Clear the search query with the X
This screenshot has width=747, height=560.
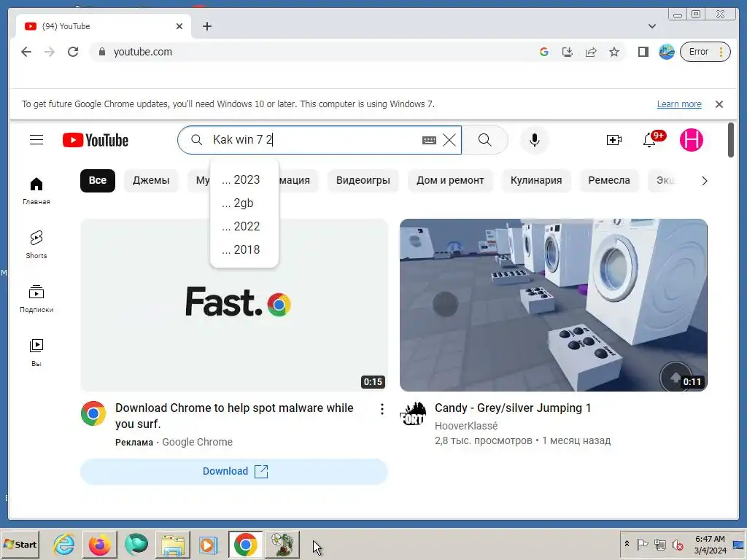pyautogui.click(x=449, y=140)
